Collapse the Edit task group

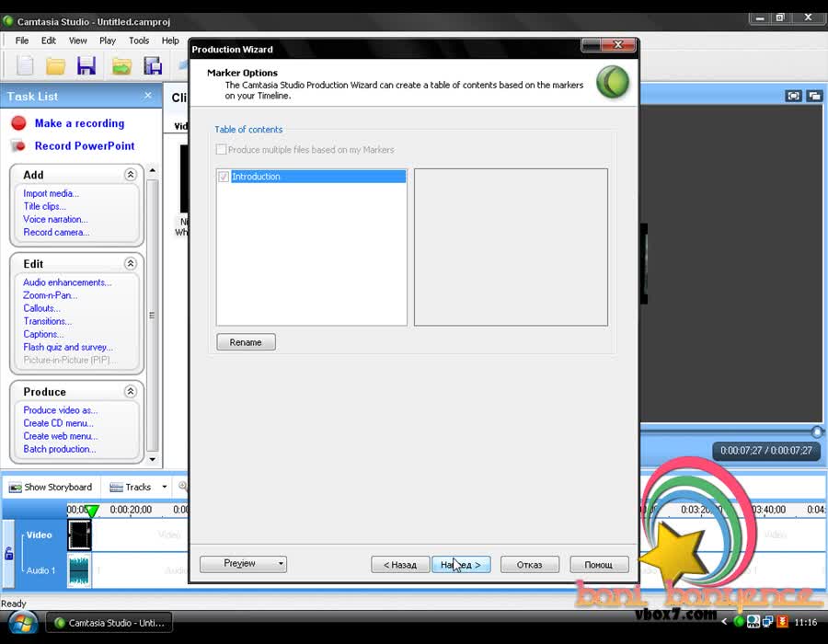click(130, 263)
